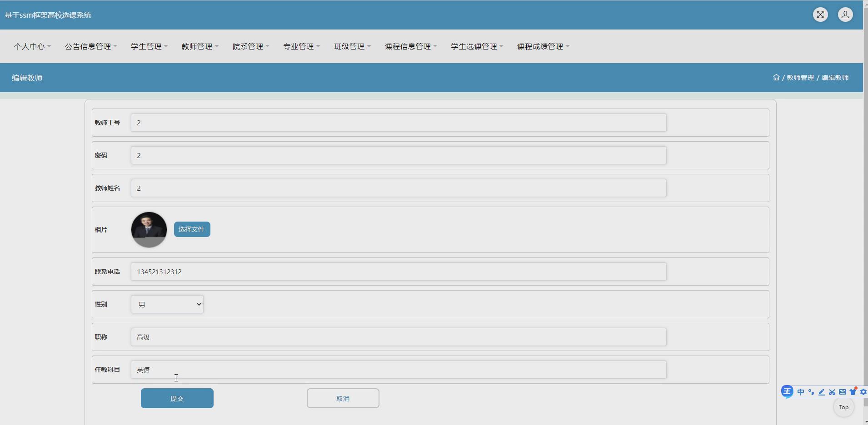Focus the 任教科目 input field
868x425 pixels.
tap(399, 370)
